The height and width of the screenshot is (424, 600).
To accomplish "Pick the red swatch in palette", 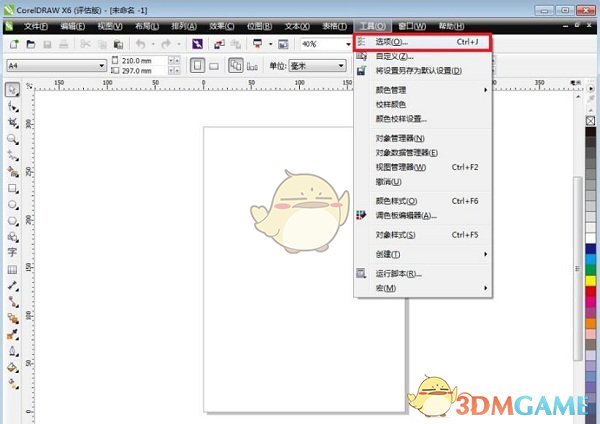I will coord(590,292).
